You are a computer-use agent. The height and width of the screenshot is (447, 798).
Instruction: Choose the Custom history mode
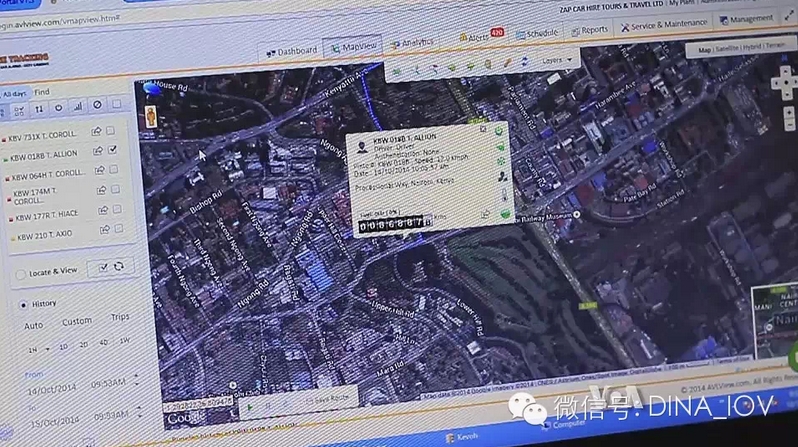pyautogui.click(x=77, y=322)
